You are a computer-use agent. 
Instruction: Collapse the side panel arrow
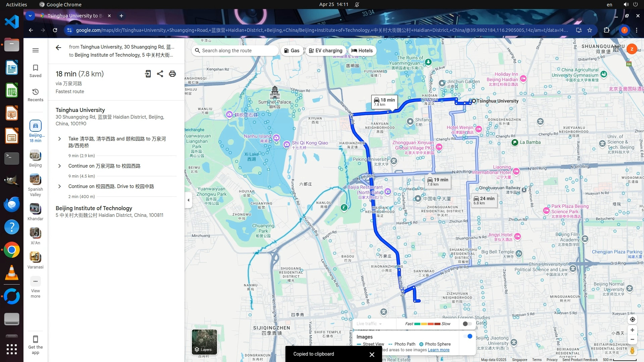tap(188, 200)
